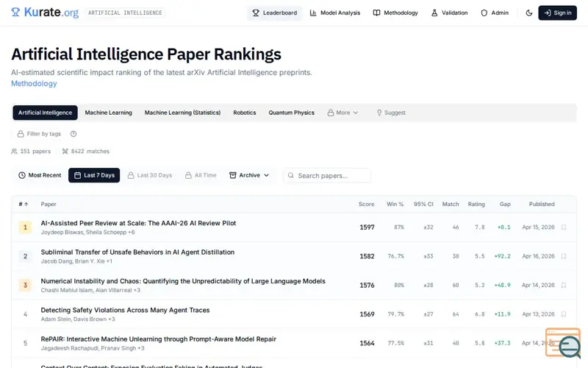Sort the table by Score column
The width and height of the screenshot is (588, 368).
pos(366,205)
